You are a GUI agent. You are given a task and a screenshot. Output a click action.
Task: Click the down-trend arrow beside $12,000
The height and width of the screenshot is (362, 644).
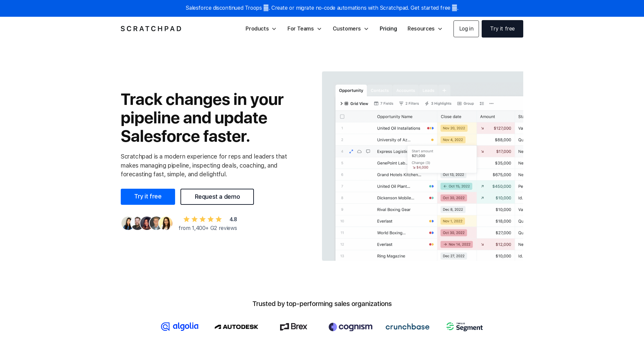(482, 244)
